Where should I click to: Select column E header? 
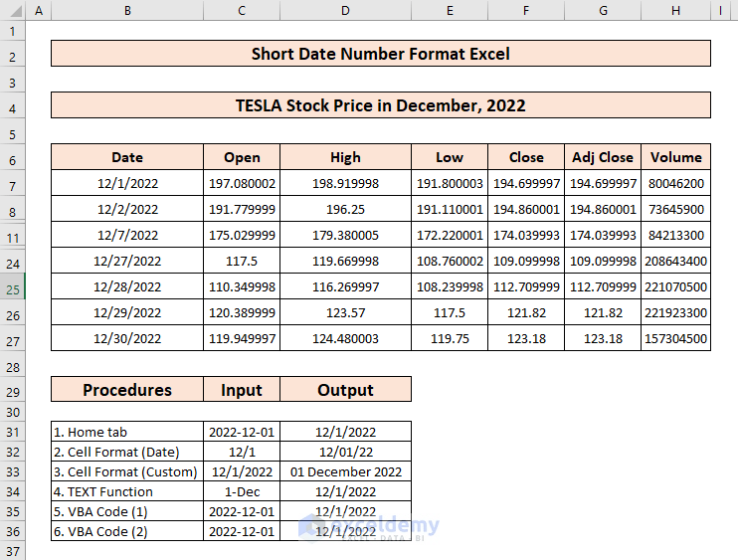pos(450,10)
